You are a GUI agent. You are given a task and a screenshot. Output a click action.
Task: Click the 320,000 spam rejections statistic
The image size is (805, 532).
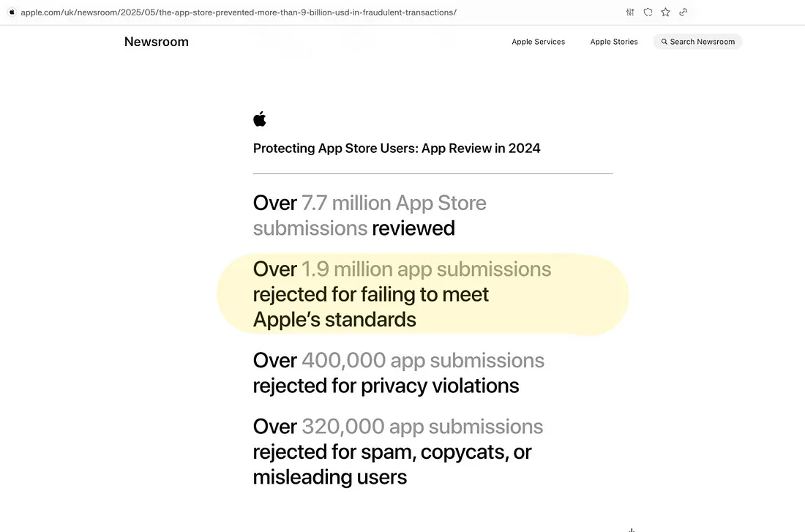coord(397,451)
